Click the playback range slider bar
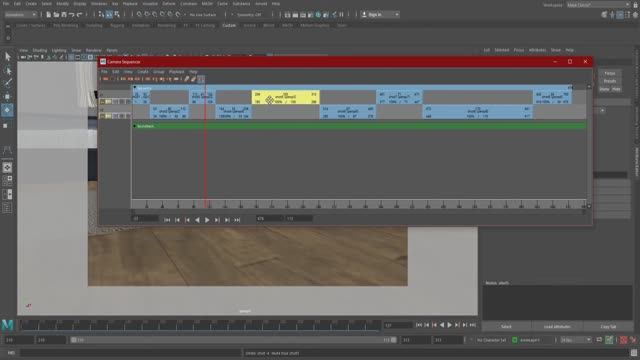This screenshot has width=640, height=360. point(233,340)
